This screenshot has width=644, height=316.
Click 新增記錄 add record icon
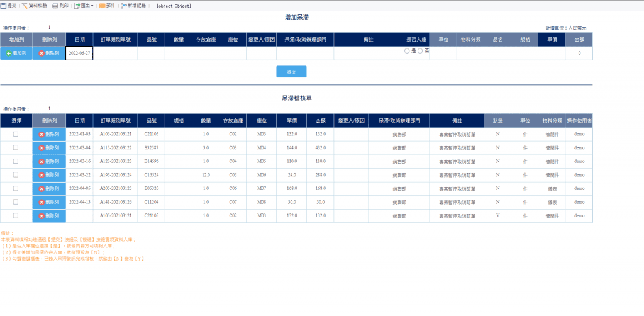[133, 6]
